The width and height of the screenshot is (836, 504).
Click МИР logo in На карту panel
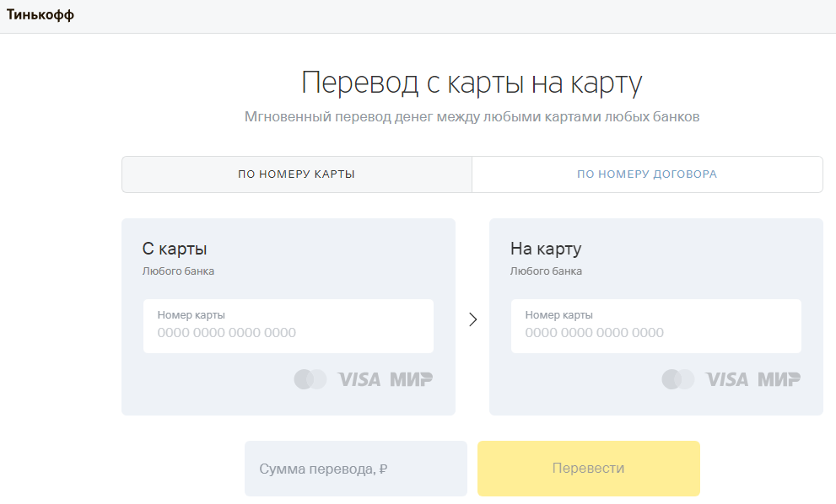point(779,379)
